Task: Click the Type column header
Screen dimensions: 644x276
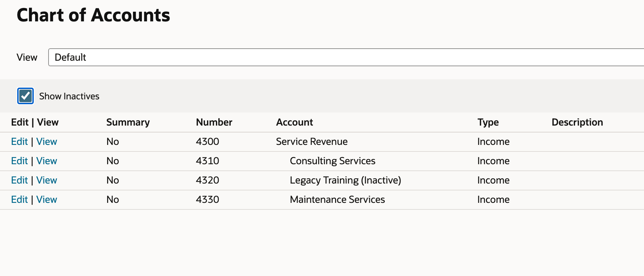Action: pos(488,122)
